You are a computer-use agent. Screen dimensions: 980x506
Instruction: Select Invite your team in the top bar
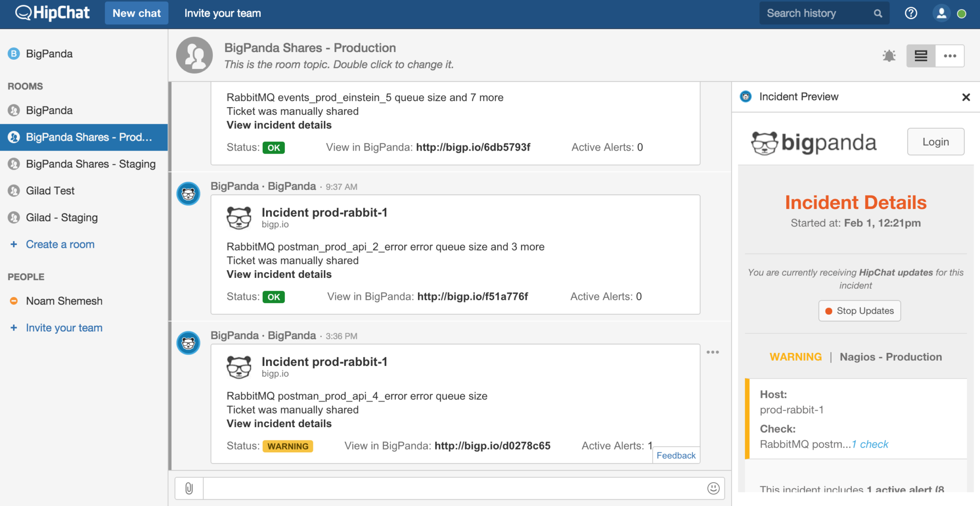222,13
